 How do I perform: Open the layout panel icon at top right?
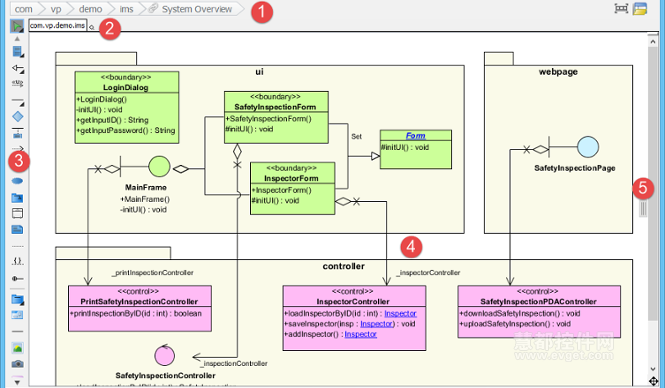coord(640,8)
